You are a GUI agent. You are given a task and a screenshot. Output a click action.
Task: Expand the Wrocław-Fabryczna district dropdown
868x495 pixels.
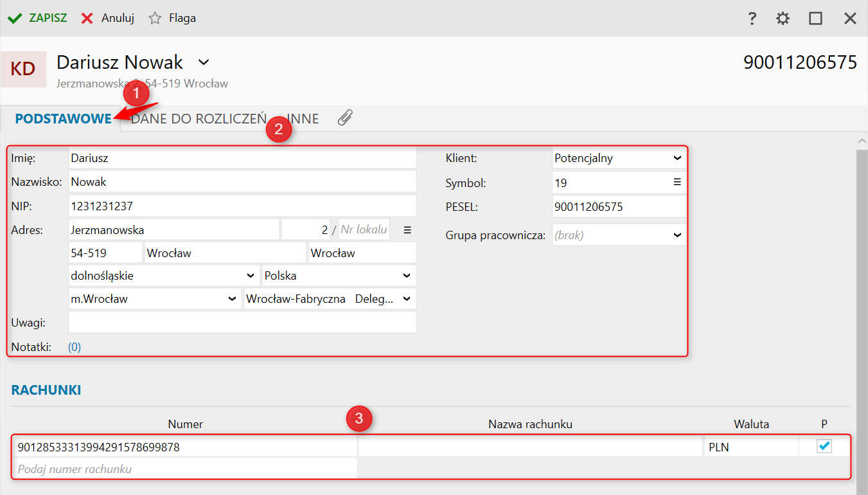tap(330, 299)
